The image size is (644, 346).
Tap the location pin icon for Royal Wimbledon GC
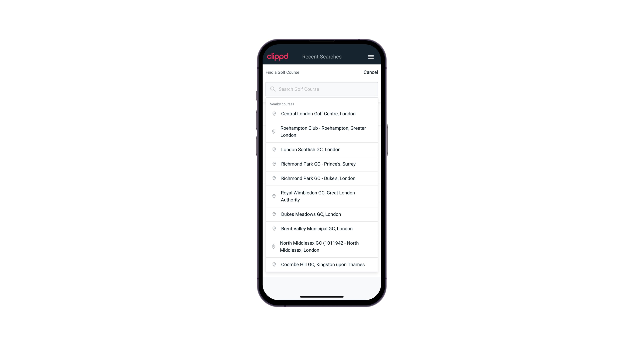coord(273,196)
